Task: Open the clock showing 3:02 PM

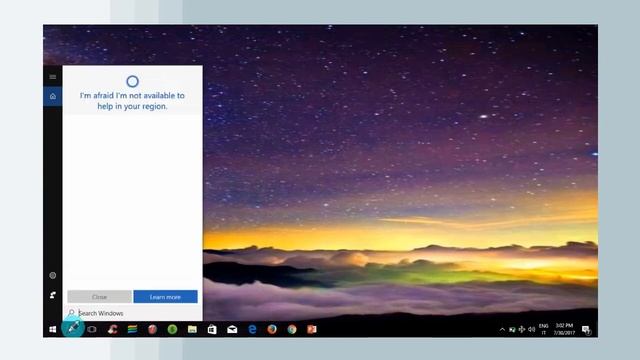Action: coord(564,329)
